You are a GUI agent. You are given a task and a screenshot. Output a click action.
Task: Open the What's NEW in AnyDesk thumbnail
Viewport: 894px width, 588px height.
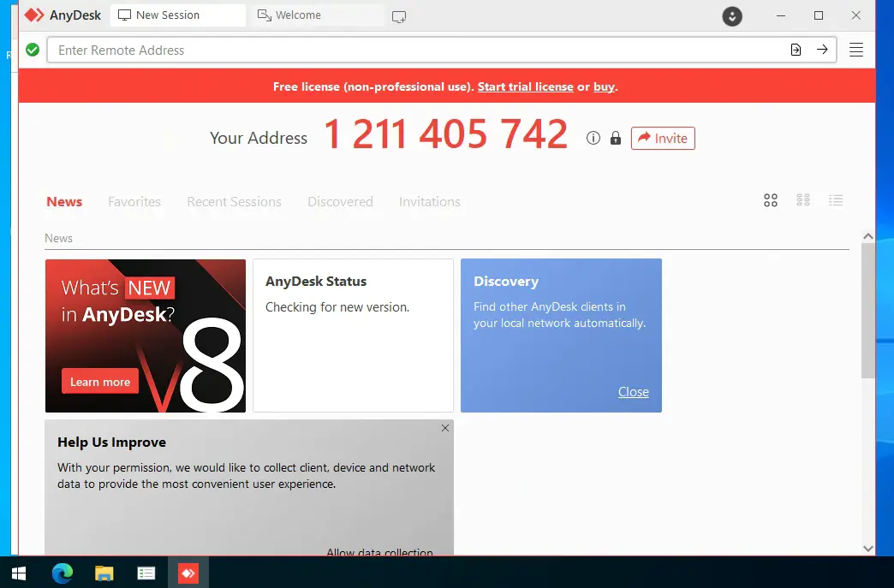(146, 336)
